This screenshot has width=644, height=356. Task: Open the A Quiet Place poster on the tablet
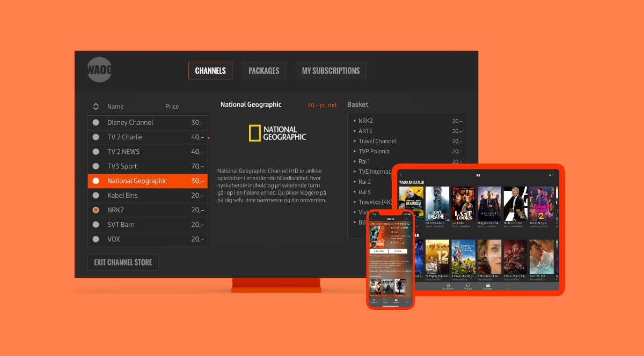tap(515, 257)
